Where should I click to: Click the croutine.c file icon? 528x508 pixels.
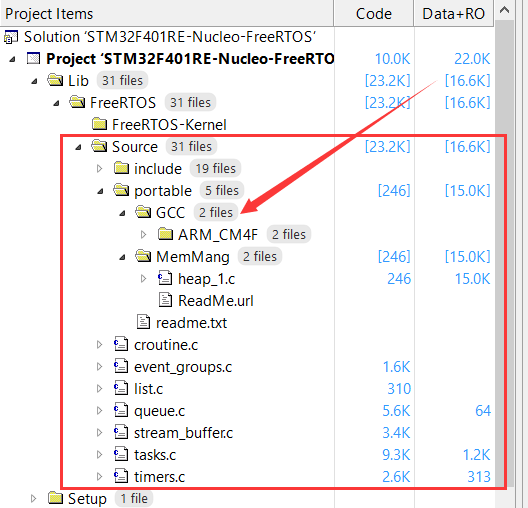[x=121, y=344]
